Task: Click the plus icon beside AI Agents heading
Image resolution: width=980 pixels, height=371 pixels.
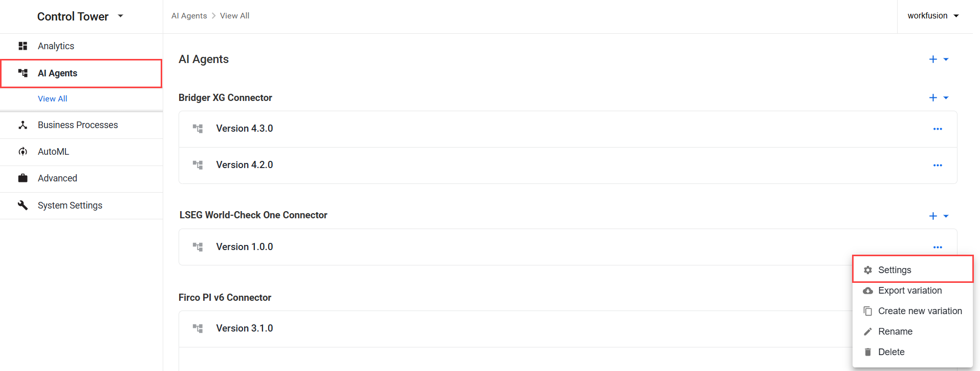Action: pos(933,59)
